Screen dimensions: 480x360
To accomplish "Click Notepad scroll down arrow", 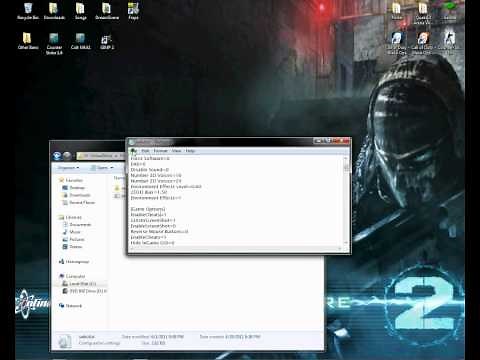I will click(x=346, y=243).
